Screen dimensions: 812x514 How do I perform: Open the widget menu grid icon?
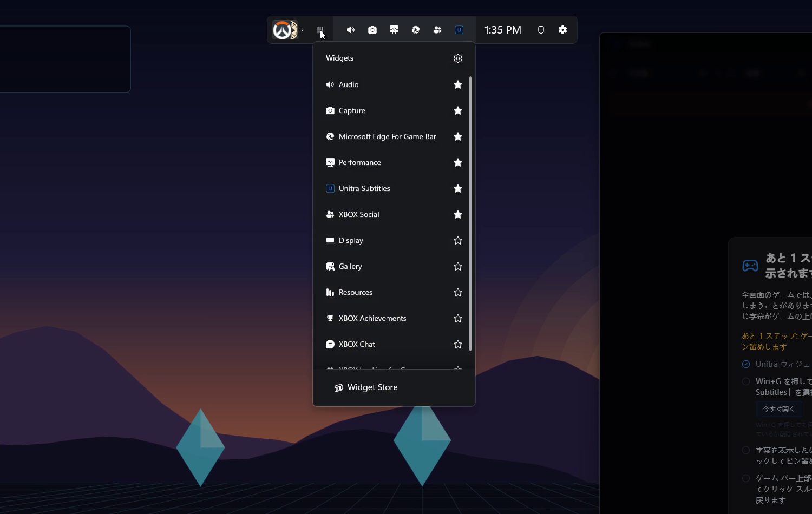tap(320, 30)
